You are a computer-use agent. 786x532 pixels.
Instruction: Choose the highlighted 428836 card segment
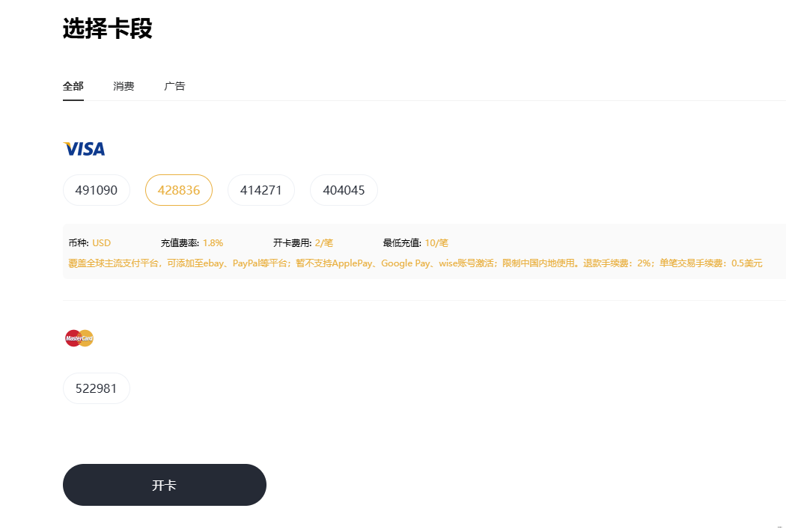coord(179,190)
